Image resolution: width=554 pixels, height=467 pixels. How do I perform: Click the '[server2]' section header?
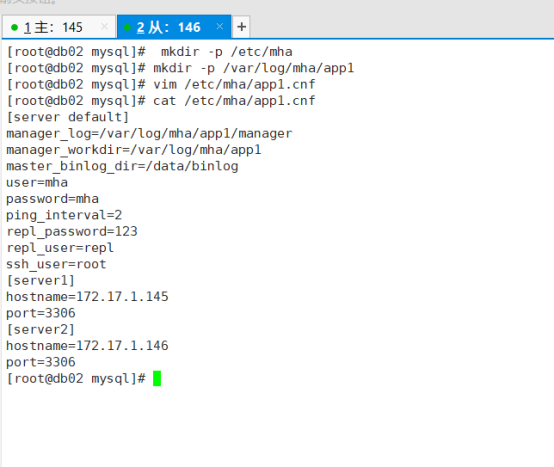point(41,329)
